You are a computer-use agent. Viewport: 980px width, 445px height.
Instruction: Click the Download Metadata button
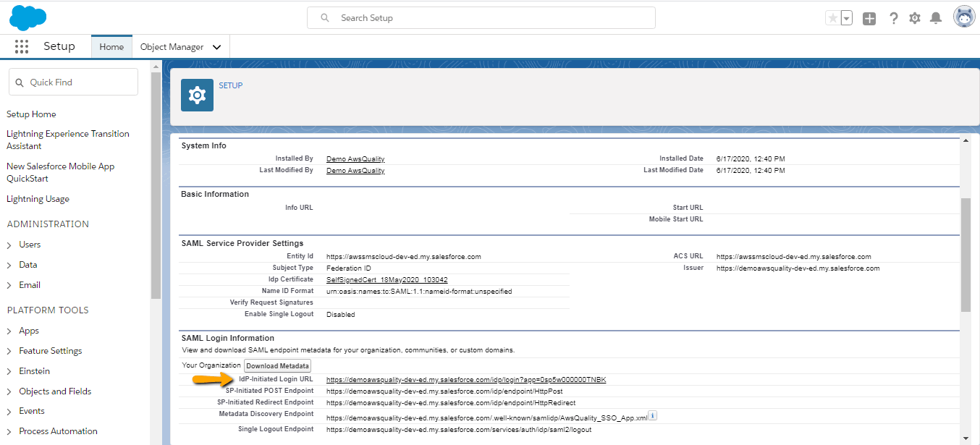click(x=278, y=365)
